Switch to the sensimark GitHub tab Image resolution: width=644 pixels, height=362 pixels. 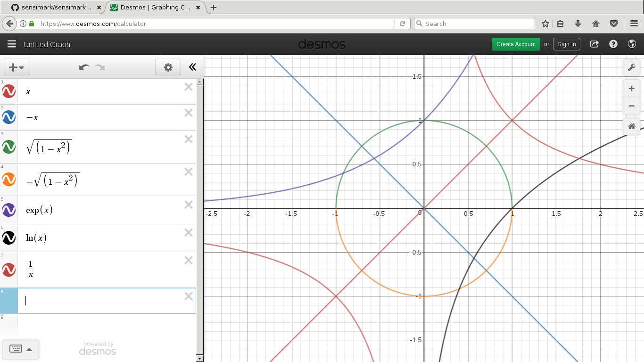pos(56,8)
